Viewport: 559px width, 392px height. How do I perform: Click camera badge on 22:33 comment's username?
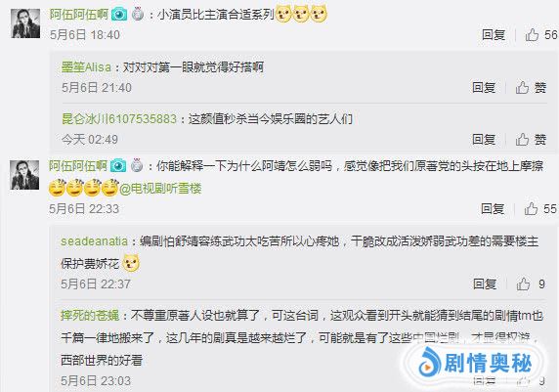coord(118,166)
